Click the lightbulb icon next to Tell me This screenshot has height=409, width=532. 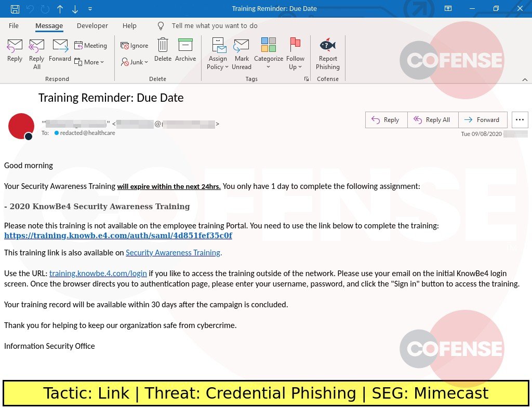161,26
